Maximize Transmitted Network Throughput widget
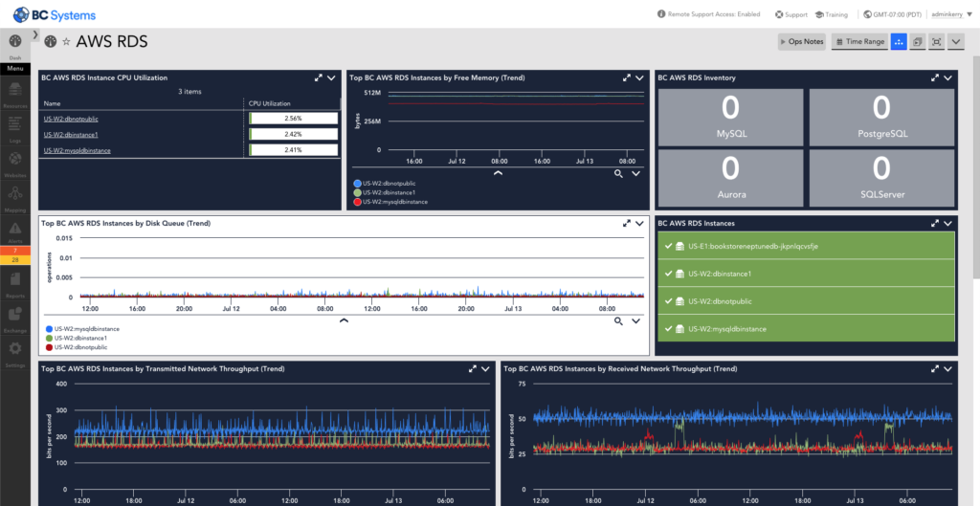980x506 pixels. click(473, 369)
